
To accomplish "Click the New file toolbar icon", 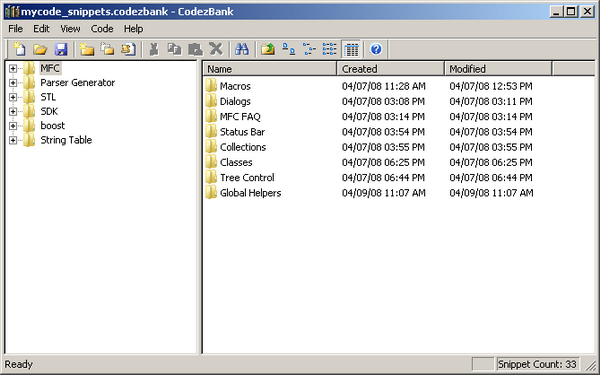I will [19, 49].
